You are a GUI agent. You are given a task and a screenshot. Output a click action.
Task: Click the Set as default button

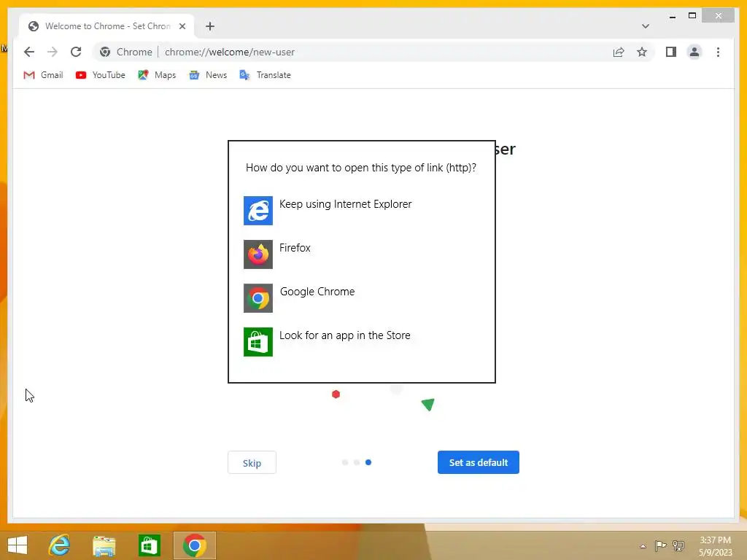479,462
